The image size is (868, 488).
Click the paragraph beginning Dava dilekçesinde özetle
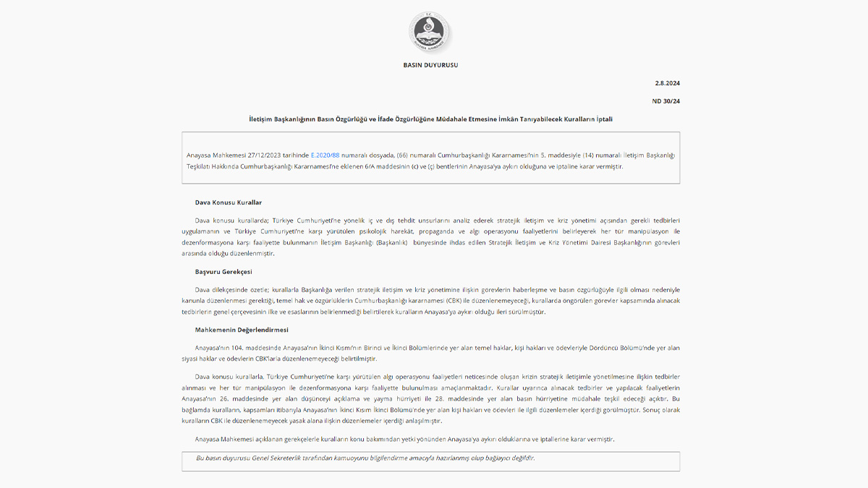tap(430, 301)
